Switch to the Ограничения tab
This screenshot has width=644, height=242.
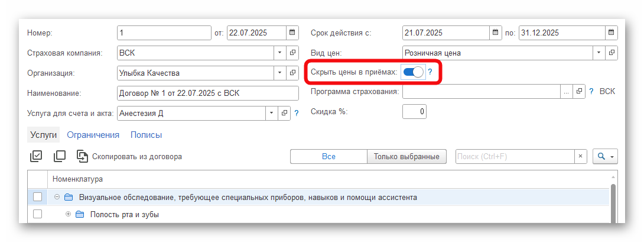(93, 135)
